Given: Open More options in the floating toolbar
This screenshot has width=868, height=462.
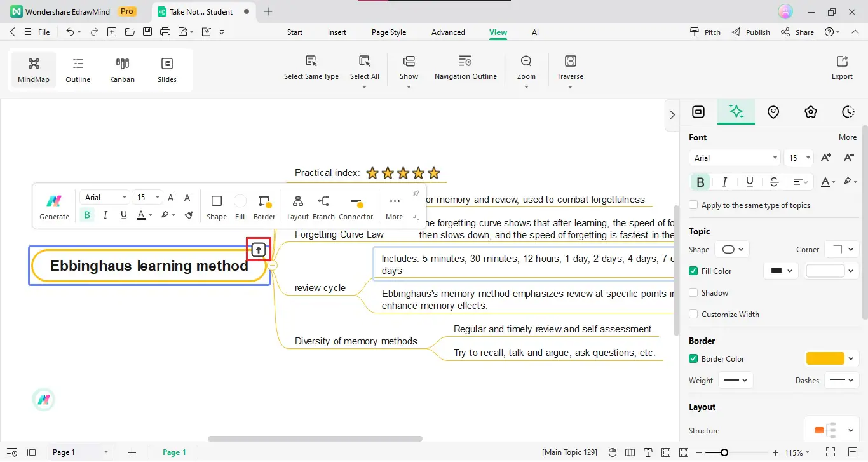Looking at the screenshot, I should pyautogui.click(x=395, y=207).
